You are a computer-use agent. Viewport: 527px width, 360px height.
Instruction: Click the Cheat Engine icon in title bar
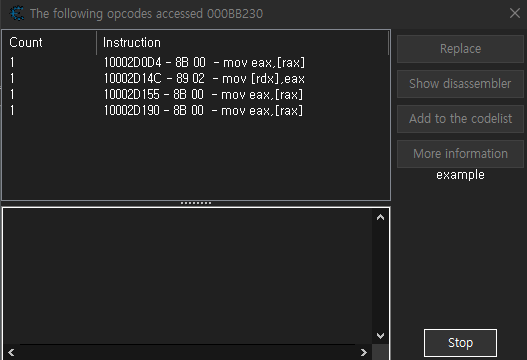17,14
